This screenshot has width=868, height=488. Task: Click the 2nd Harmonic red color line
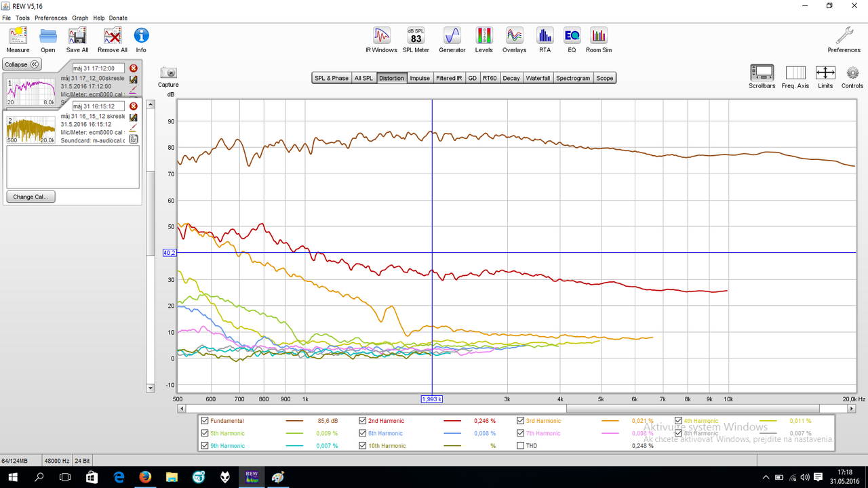click(452, 421)
